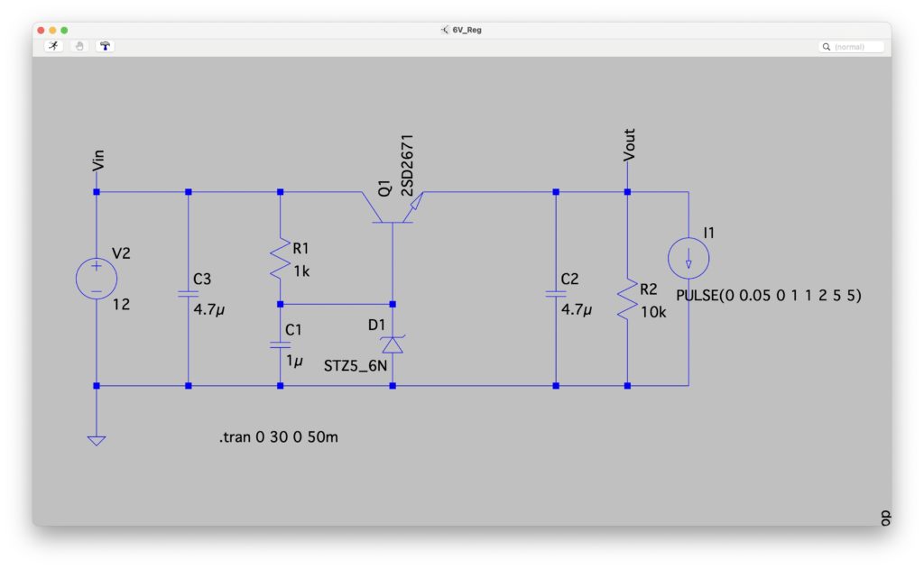Click the magnifier icon in the search box
924x569 pixels.
[x=827, y=46]
